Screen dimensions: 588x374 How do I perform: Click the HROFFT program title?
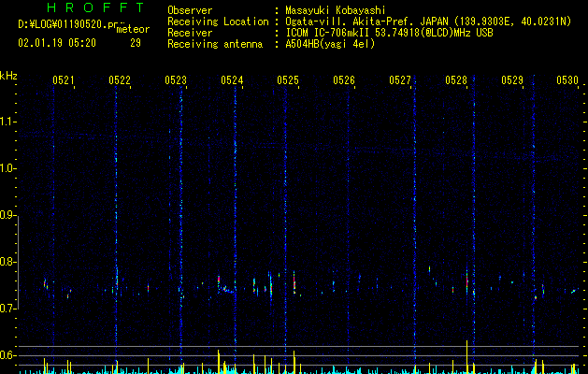click(96, 7)
